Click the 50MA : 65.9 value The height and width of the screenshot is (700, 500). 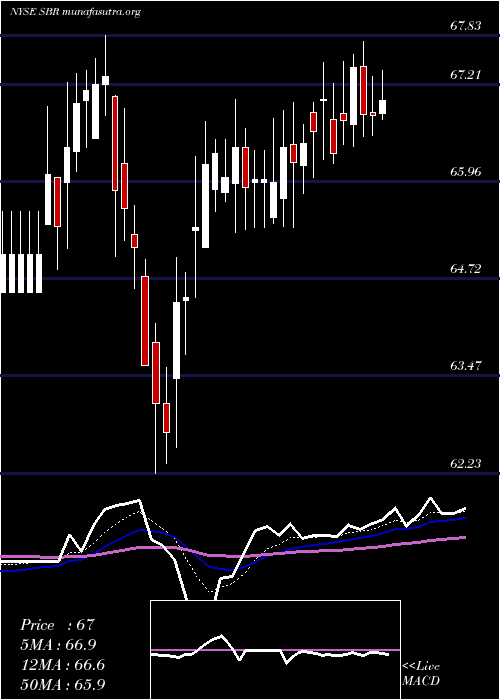[63, 684]
